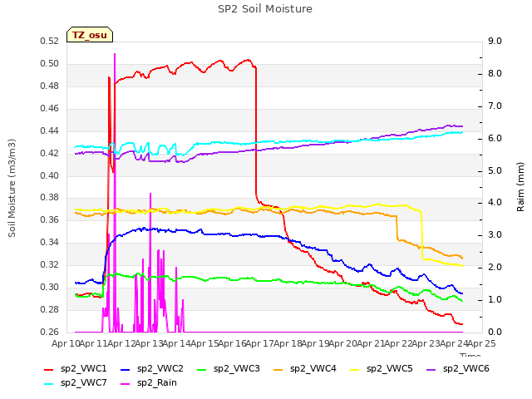Toggle sp2_VWC1 legend entry
Viewport: 532px width, 399px height.
pos(76,368)
